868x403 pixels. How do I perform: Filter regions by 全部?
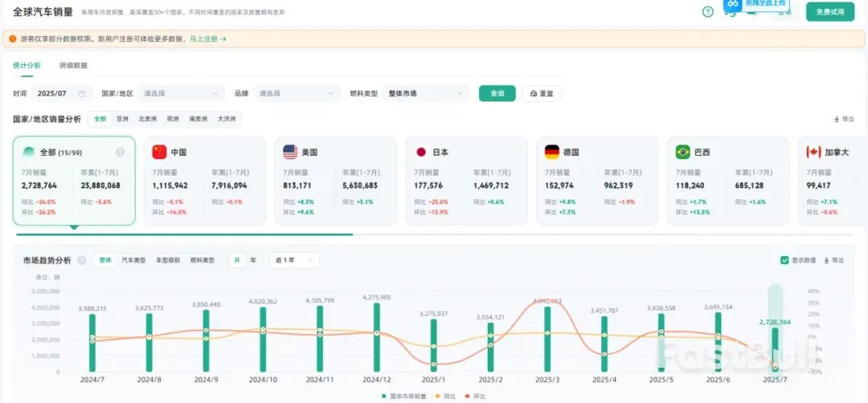pos(100,119)
